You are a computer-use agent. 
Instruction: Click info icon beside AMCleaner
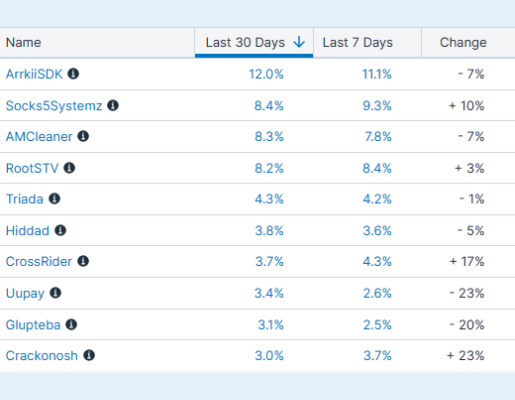83,136
